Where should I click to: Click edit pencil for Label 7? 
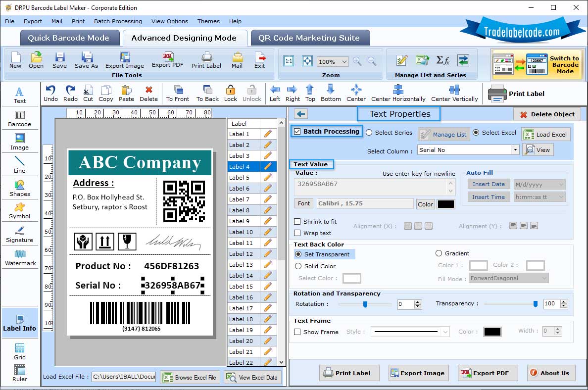pos(268,199)
